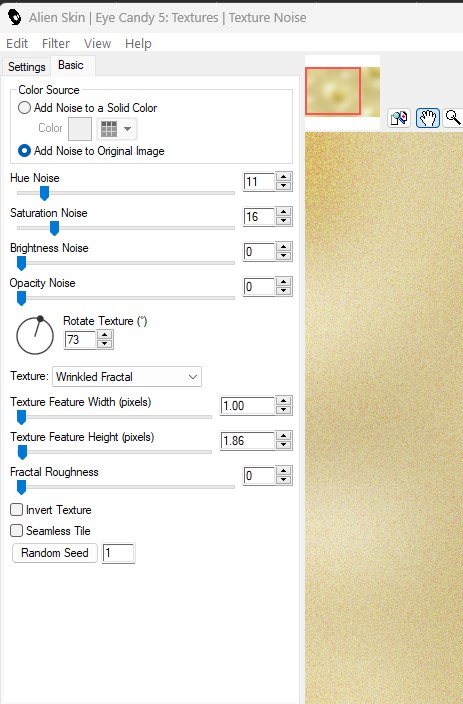The height and width of the screenshot is (704, 463).
Task: Click the Rotate Texture angle dial
Action: tap(35, 335)
